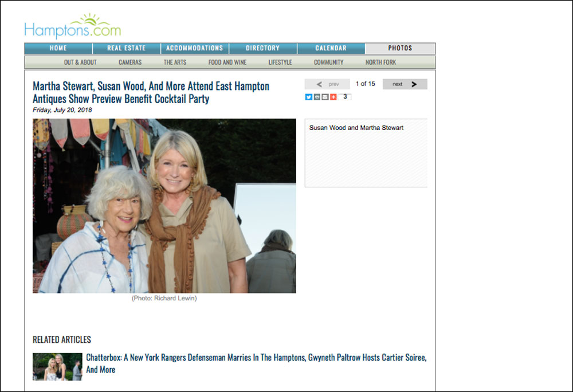Open the Community section
The width and height of the screenshot is (573, 392).
(x=328, y=62)
